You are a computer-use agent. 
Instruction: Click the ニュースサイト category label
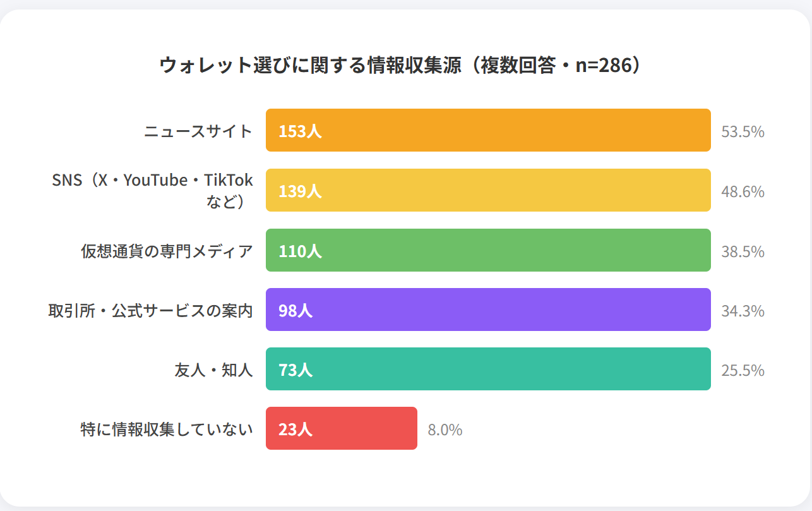click(x=198, y=131)
